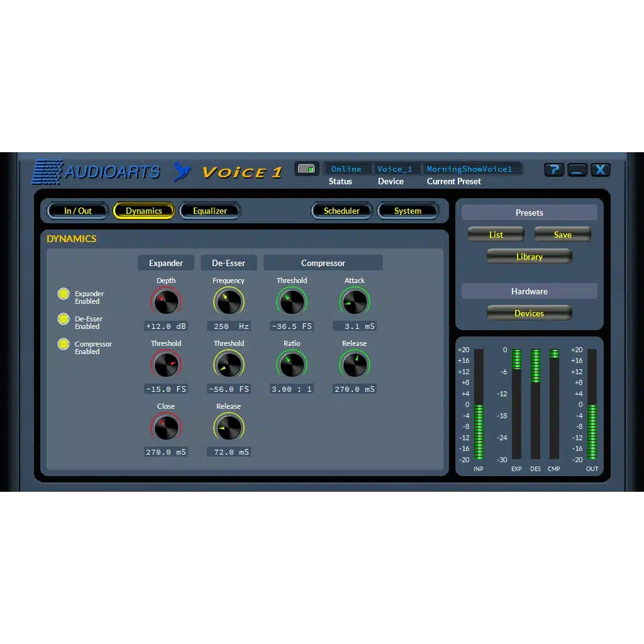
Task: Click the green online status indicator icon
Action: click(307, 169)
